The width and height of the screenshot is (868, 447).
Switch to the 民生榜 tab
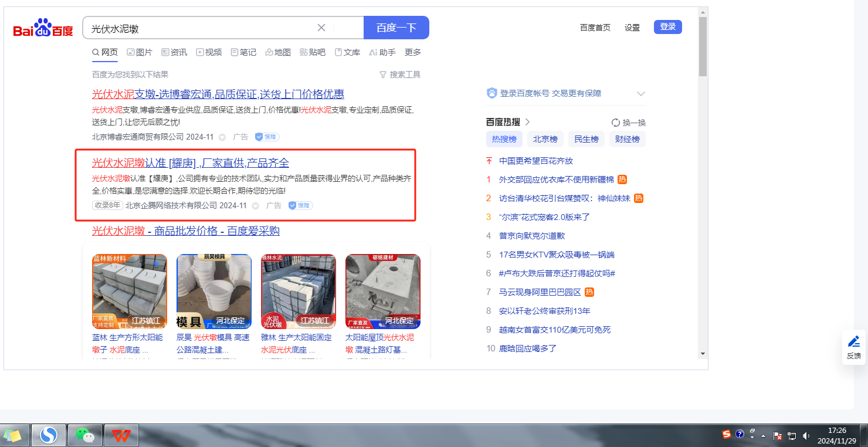coord(586,139)
